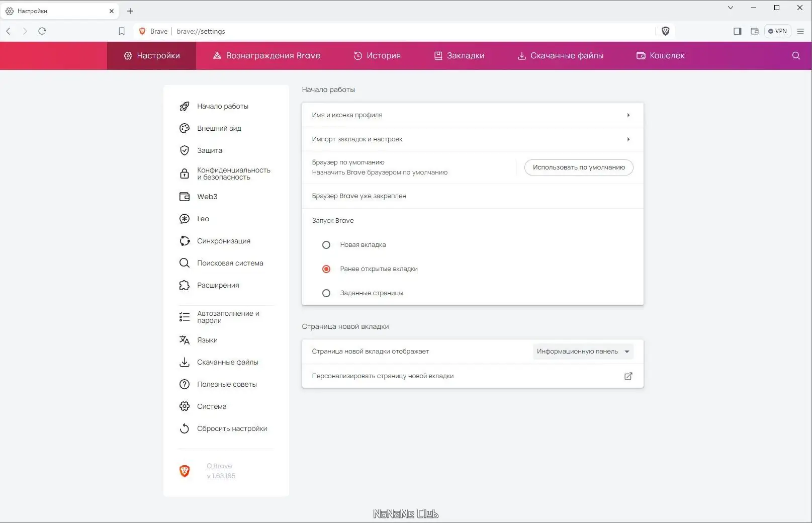Switch to Настройки top navigation tab

click(x=152, y=56)
